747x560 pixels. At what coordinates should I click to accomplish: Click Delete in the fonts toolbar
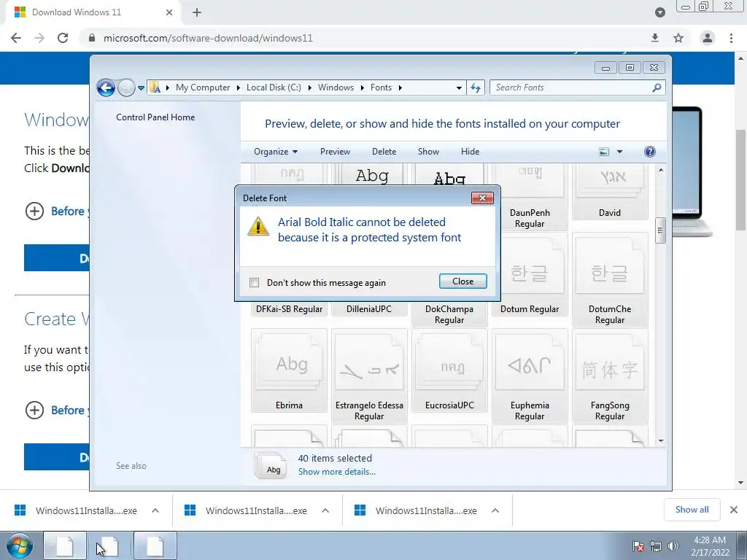click(384, 152)
